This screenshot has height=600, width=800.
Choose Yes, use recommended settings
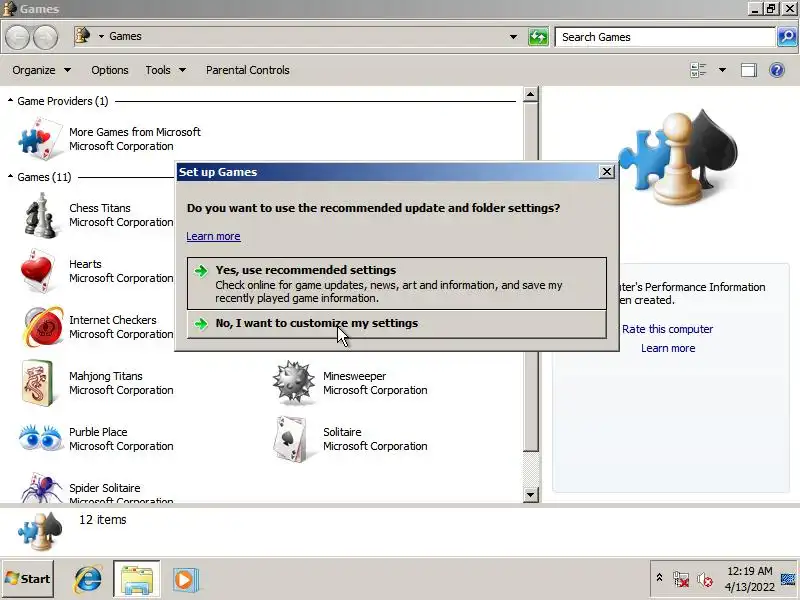coord(396,283)
